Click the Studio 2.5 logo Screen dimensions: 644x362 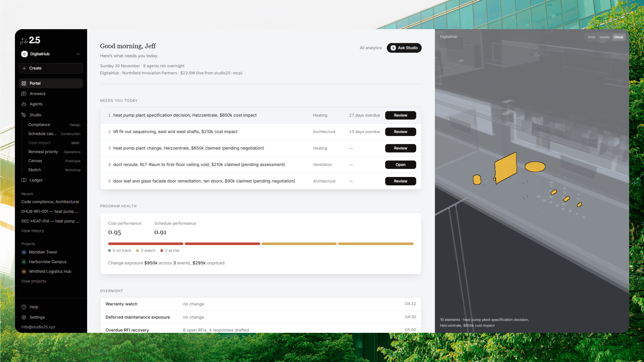click(x=30, y=41)
